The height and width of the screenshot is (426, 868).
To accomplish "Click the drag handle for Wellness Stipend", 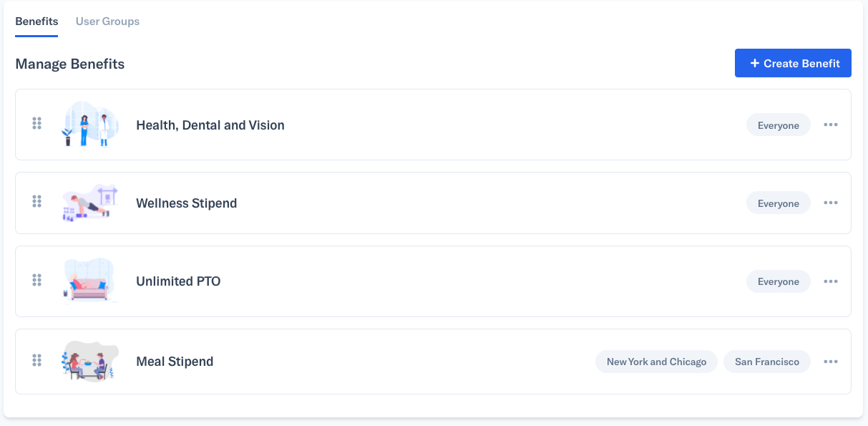I will pyautogui.click(x=36, y=202).
